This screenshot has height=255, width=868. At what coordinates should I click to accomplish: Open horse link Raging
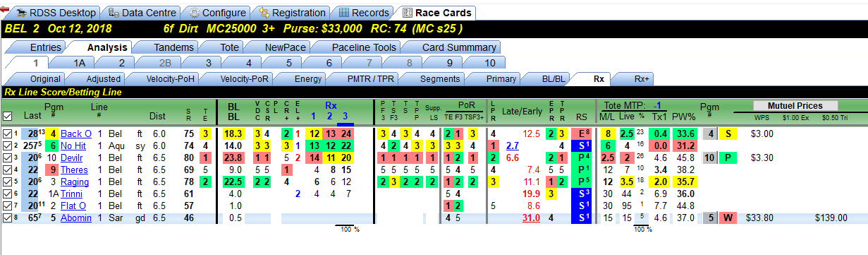74,182
